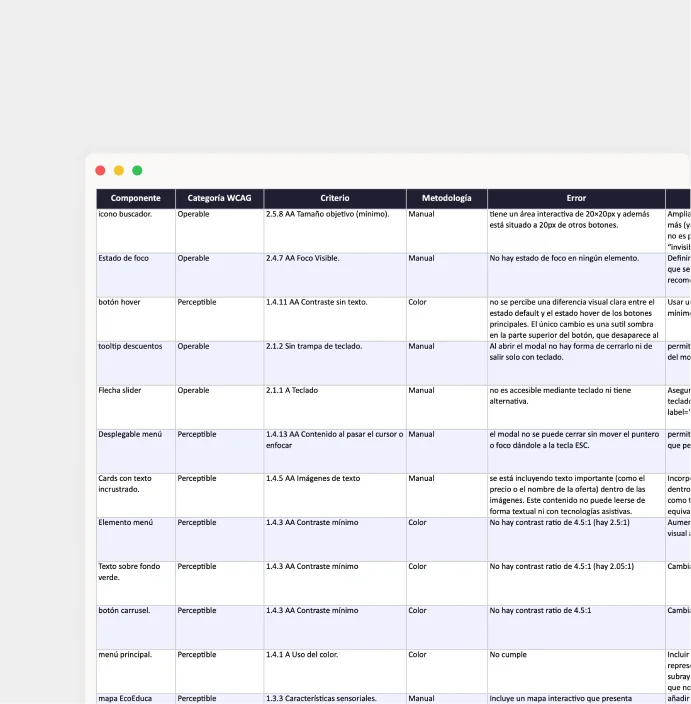Select the Error column header
The image size is (691, 704).
pos(576,198)
